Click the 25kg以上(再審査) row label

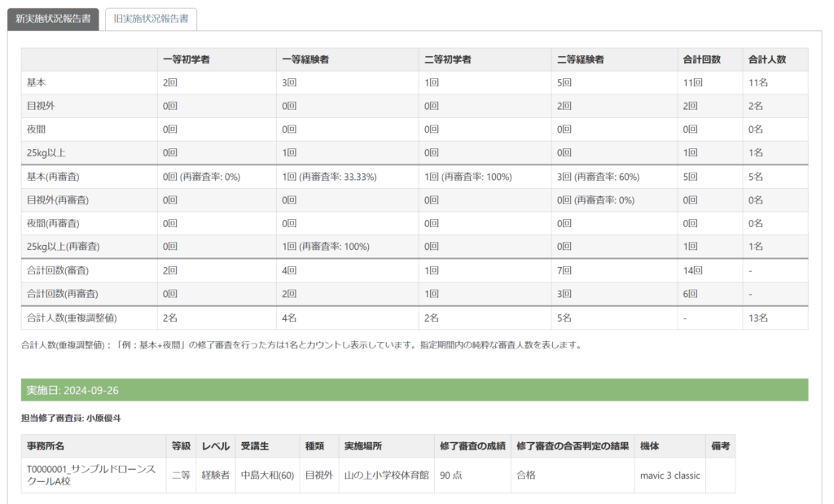[x=64, y=246]
